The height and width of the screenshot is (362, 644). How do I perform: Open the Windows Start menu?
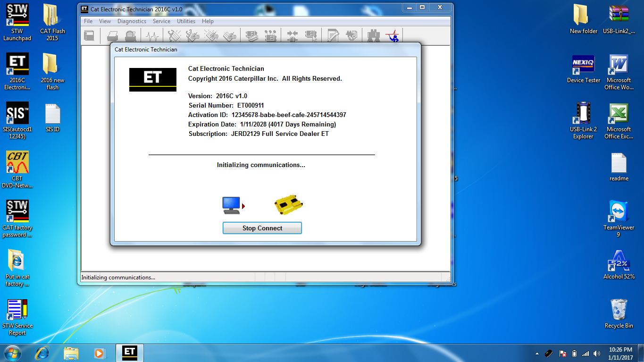point(13,353)
